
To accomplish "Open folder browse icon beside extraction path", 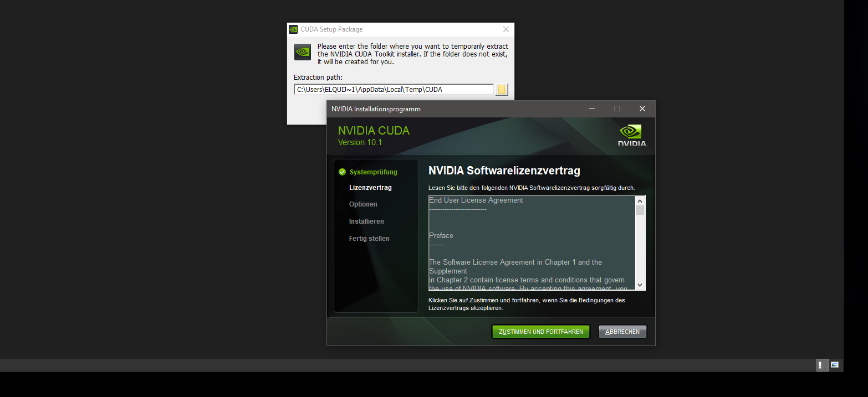I will coord(502,89).
